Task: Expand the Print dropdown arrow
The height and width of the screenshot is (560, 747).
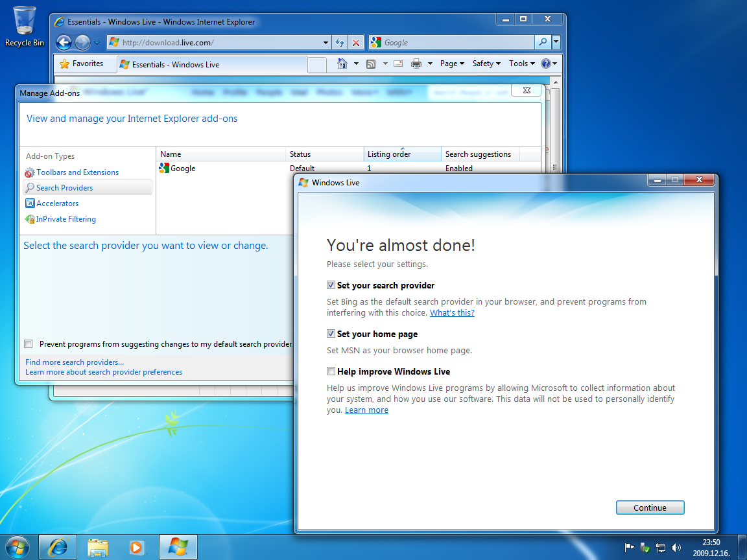Action: click(430, 64)
